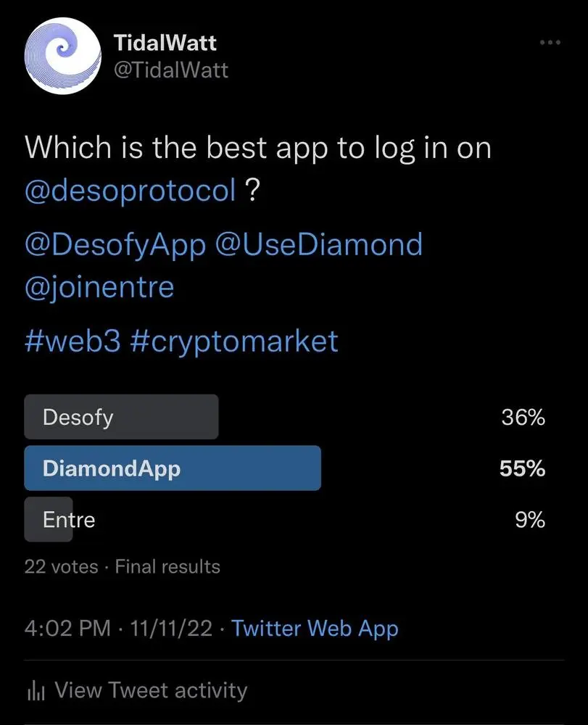
Task: Click the 36% Desofy result value
Action: 522,418
